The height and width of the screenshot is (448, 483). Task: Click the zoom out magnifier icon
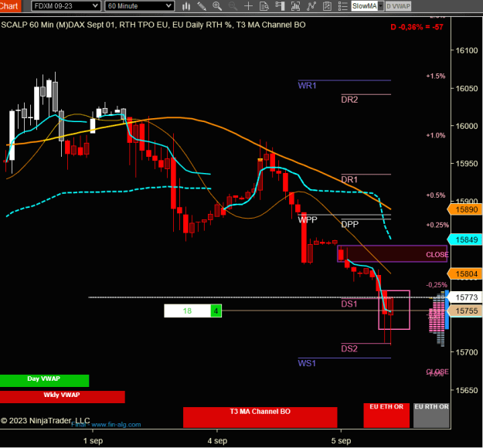[x=233, y=6]
